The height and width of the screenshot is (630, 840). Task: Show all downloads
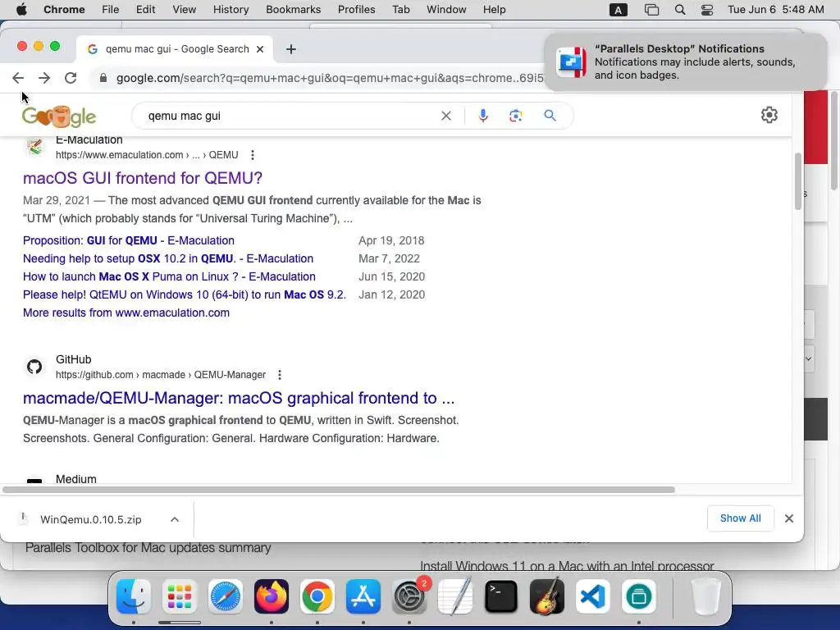(741, 518)
